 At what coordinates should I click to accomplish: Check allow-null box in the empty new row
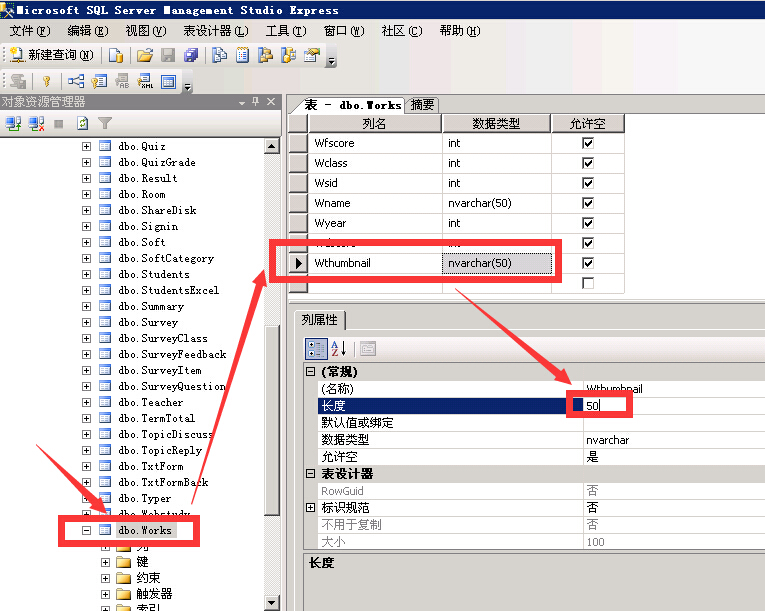coord(588,283)
